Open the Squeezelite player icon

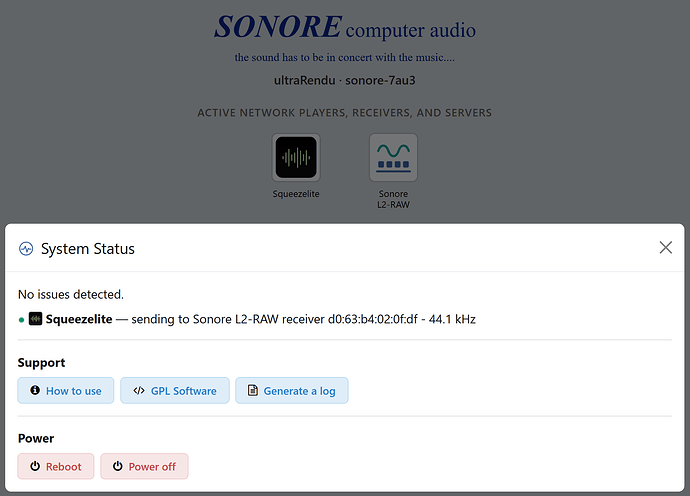pyautogui.click(x=296, y=158)
